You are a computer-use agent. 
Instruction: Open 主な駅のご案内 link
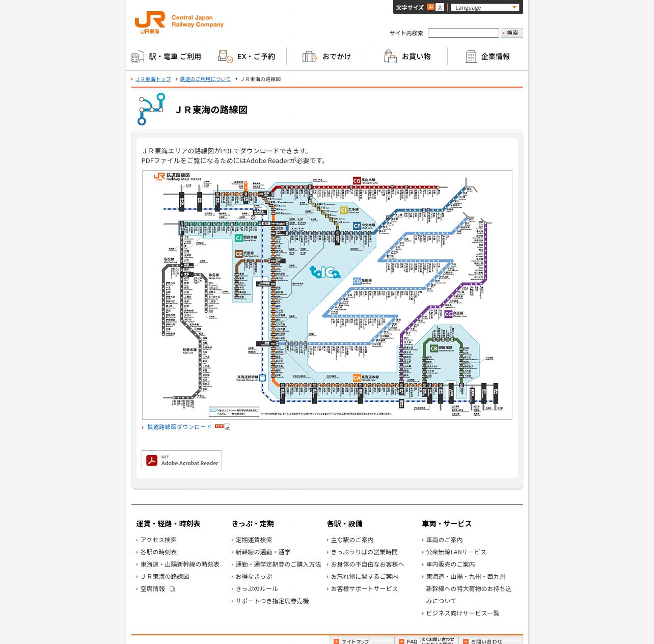click(352, 540)
